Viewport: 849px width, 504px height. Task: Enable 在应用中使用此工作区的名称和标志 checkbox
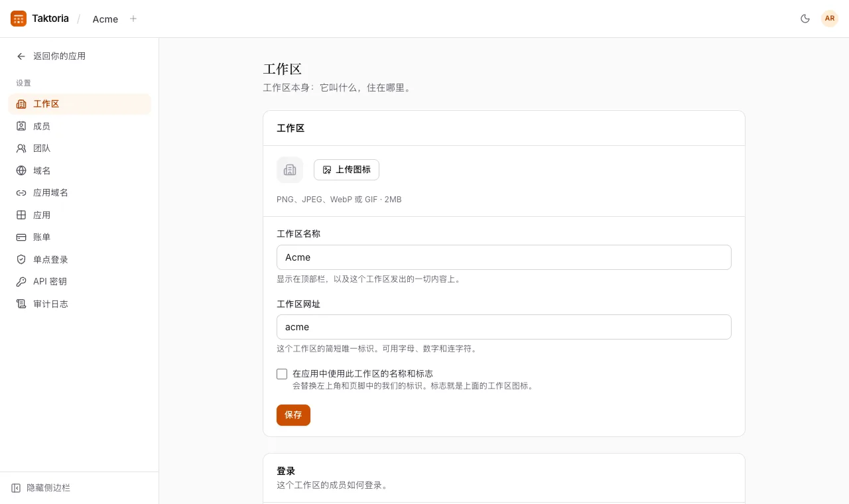click(x=282, y=374)
